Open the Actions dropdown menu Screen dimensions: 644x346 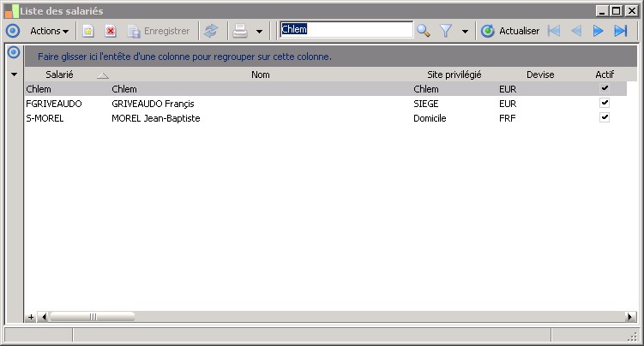pyautogui.click(x=49, y=31)
